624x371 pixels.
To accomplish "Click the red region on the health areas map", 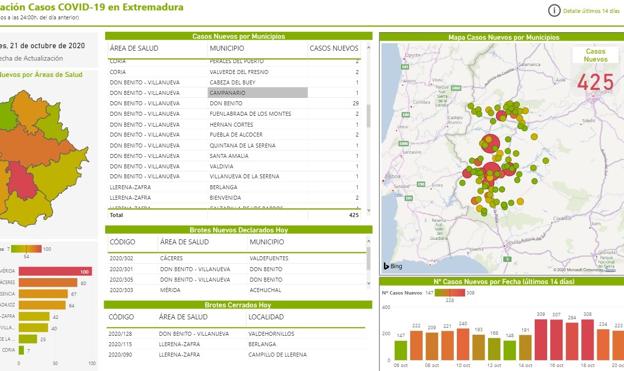I will tap(22, 180).
